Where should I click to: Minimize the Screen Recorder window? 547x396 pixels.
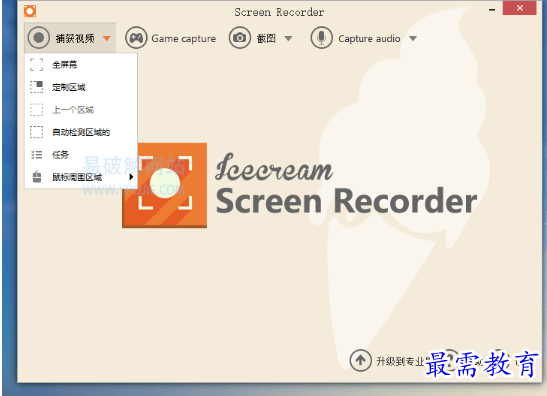492,9
